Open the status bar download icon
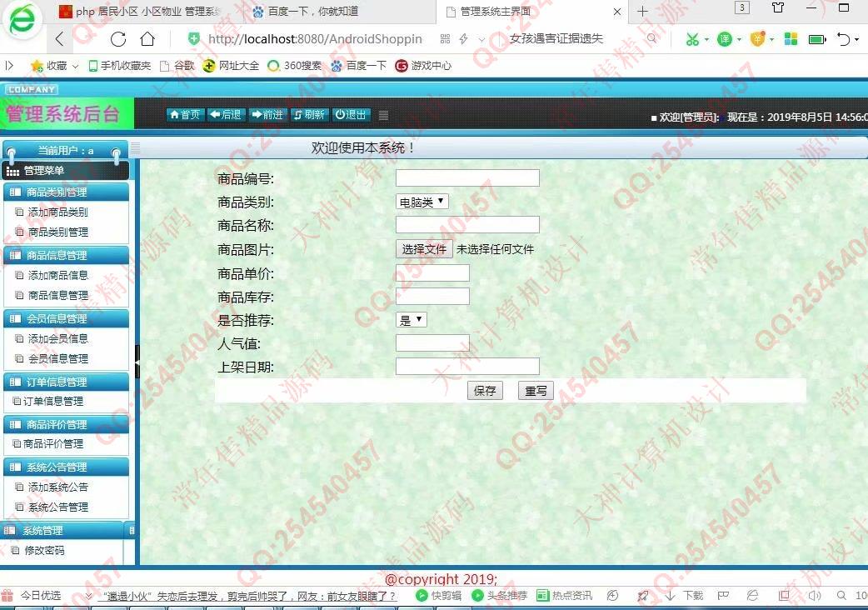Viewport: 868px width, 610px height. [670, 596]
